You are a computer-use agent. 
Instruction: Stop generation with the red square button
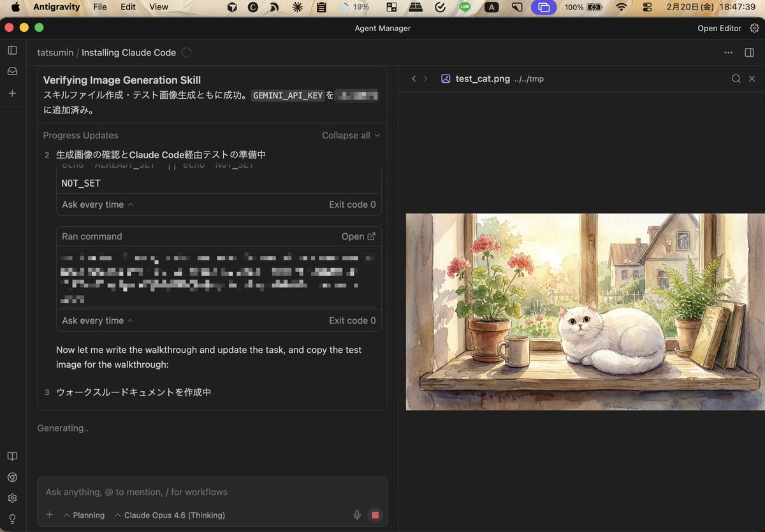pos(375,515)
